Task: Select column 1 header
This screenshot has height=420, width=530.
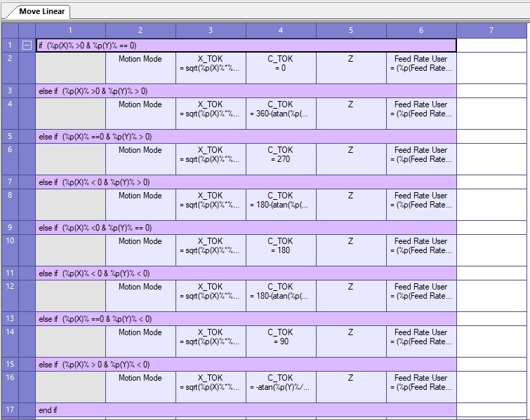Action: (x=70, y=30)
